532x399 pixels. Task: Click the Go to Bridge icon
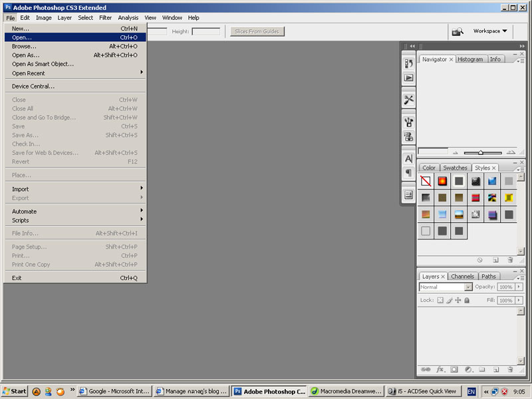[458, 31]
